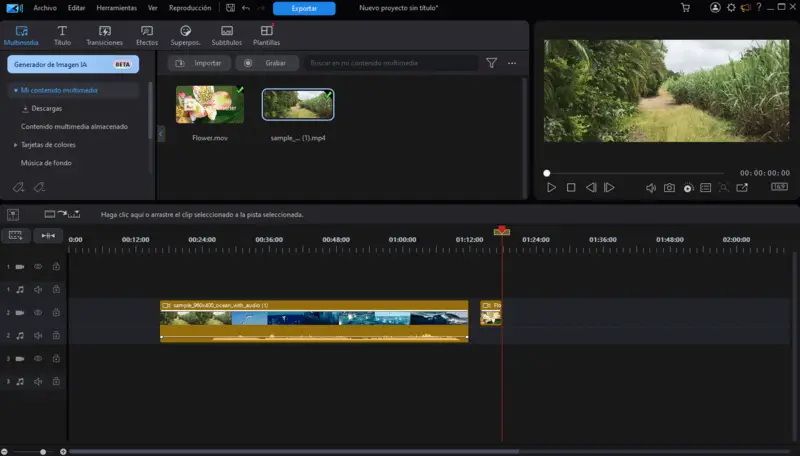Open preview quality settings icon

click(688, 188)
